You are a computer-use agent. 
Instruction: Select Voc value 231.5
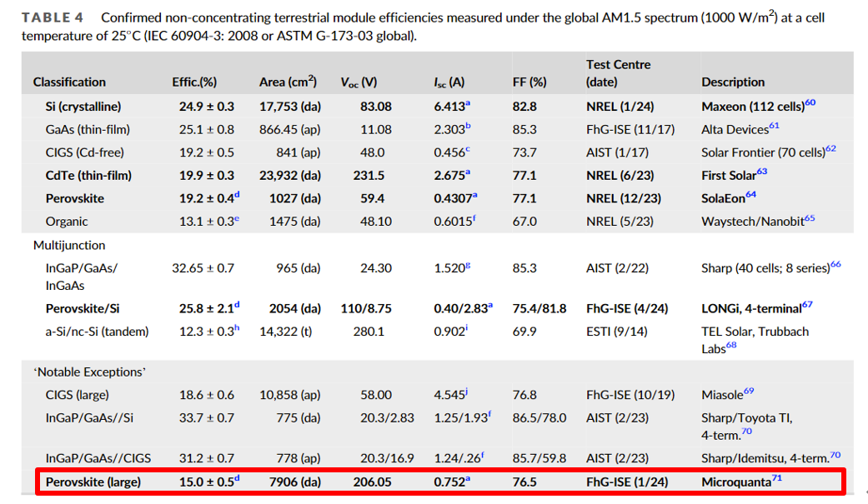369,176
